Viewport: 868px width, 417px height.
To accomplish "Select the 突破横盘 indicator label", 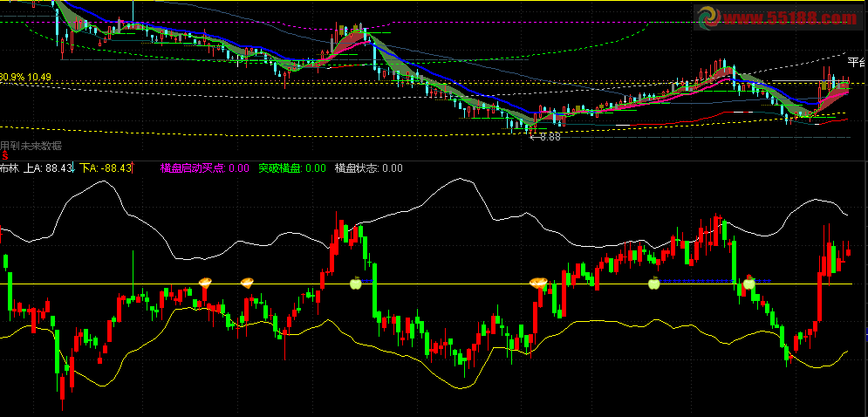I will (280, 168).
